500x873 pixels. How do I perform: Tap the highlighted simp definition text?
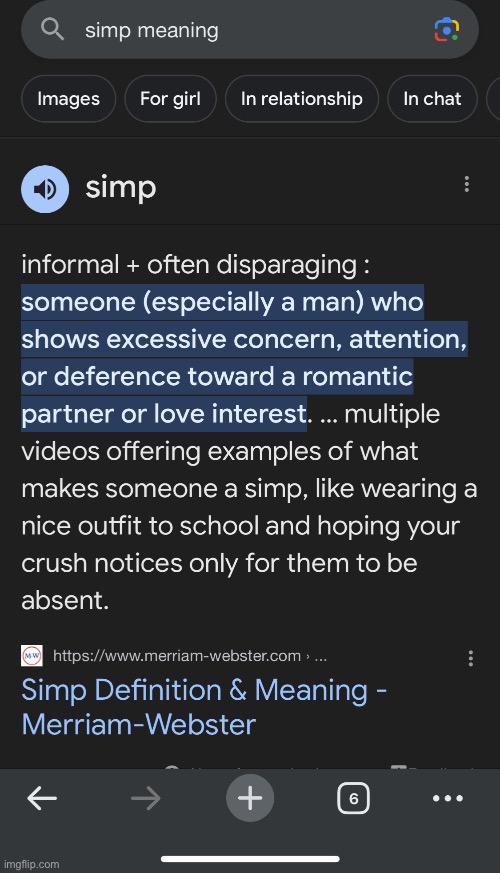pyautogui.click(x=244, y=357)
